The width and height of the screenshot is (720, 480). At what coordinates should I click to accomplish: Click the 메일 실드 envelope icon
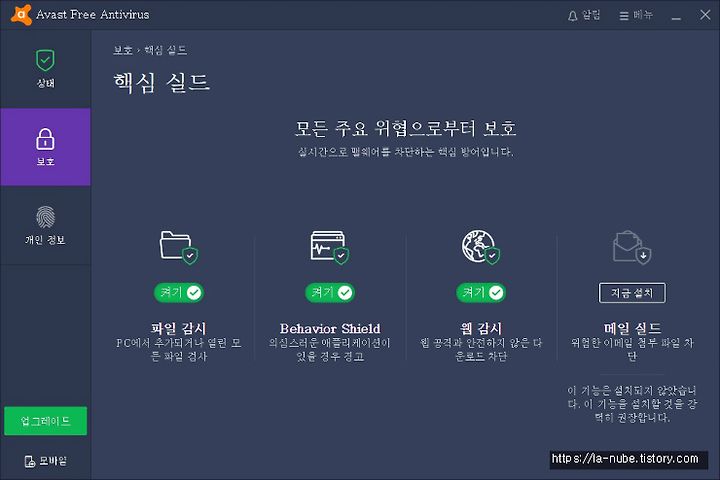[x=632, y=248]
